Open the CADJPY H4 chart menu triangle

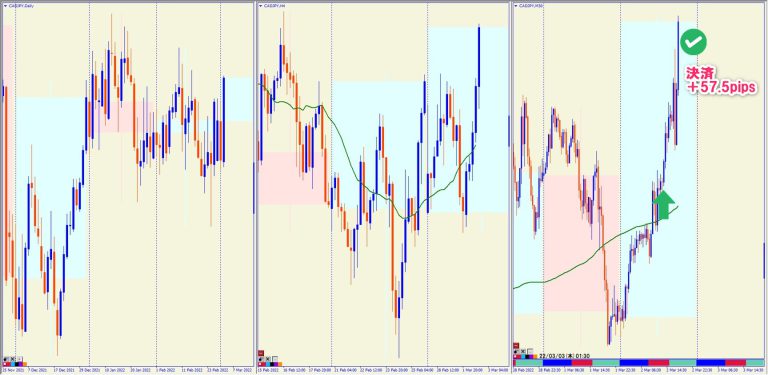pos(261,6)
